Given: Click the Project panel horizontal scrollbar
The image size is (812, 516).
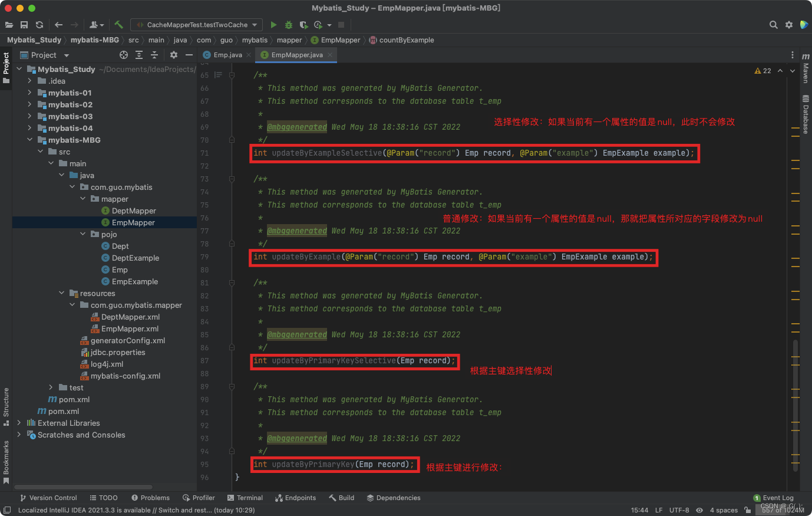Looking at the screenshot, I should click(83, 487).
